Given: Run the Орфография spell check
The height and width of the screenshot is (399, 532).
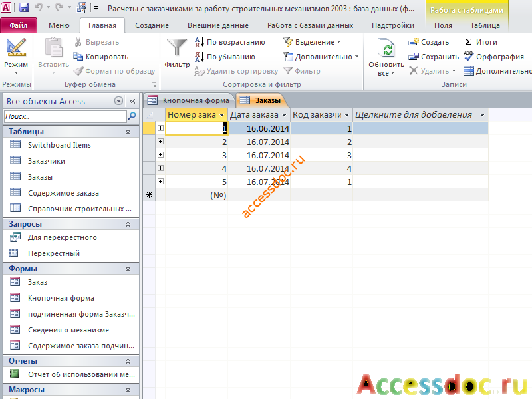Looking at the screenshot, I should [493, 57].
